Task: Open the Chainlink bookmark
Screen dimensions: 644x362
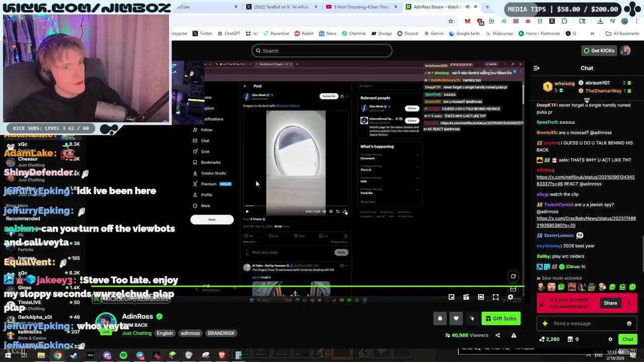Action: 353,34
